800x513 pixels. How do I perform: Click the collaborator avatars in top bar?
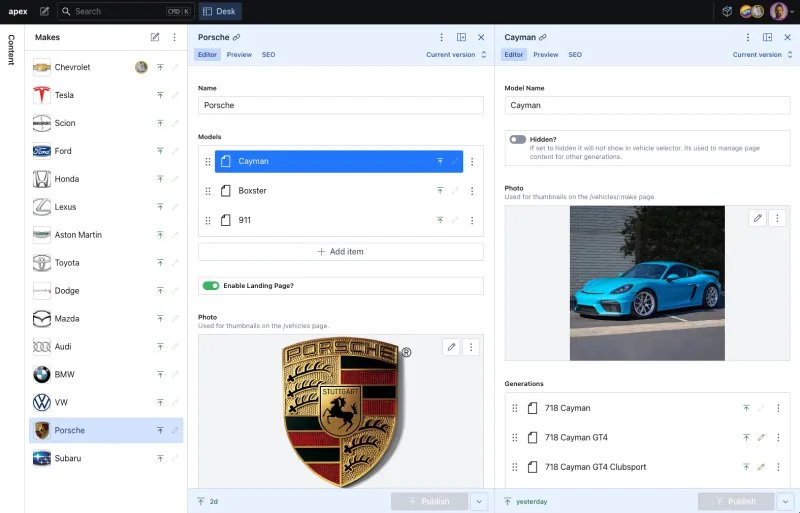point(752,11)
